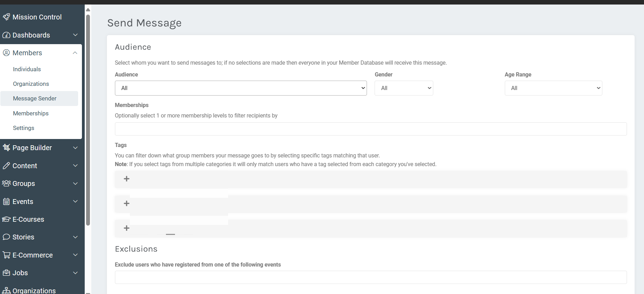Expand the E-Commerce menu chevron
Screen dimensions: 644x294
coord(75,255)
